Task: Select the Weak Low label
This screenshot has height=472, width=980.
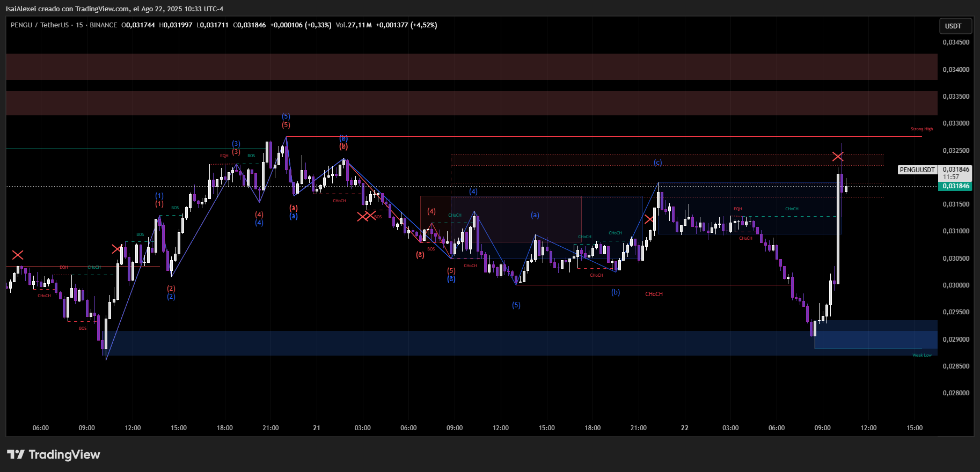Action: coord(922,355)
